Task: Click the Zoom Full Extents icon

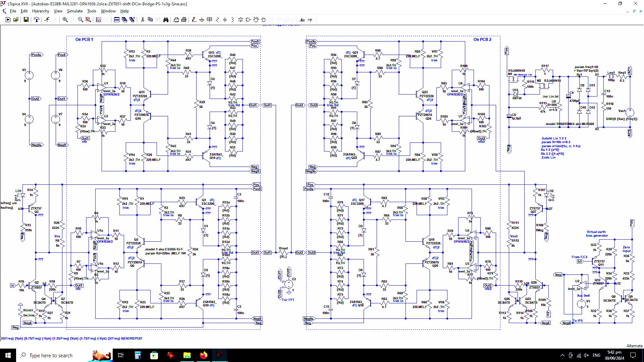Action: 88,20
